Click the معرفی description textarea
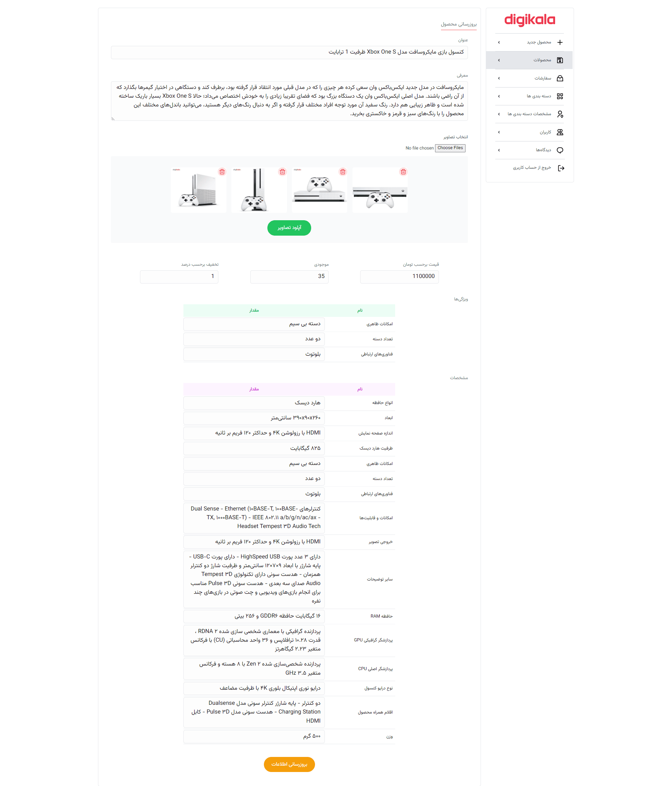Viewport: 672px width, 786px height. (289, 101)
